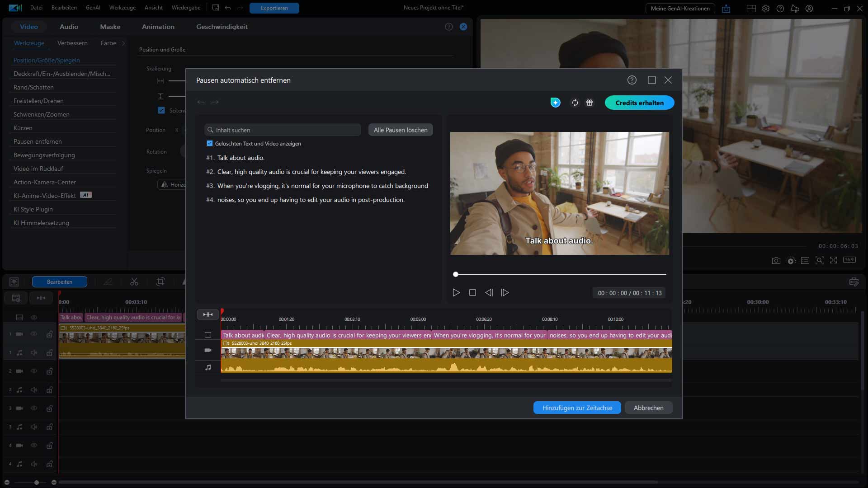Uncheck Gelöschten Text und Video anzeigen

[210, 144]
